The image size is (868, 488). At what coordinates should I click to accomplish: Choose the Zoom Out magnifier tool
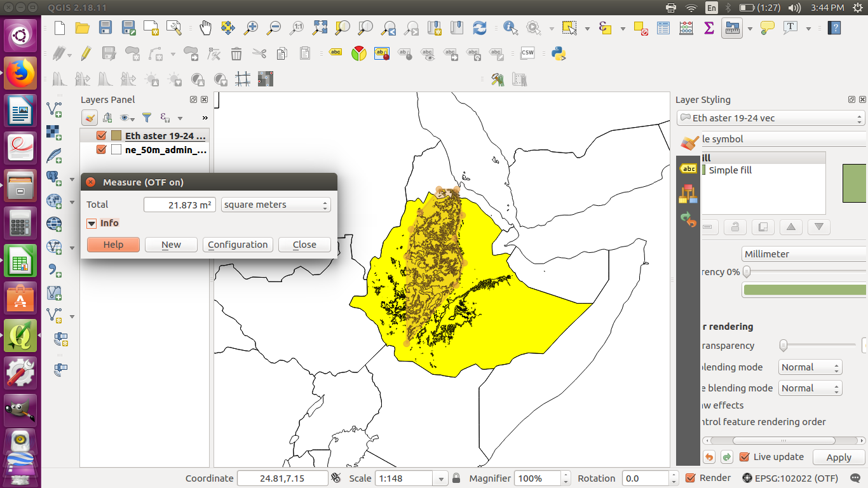pyautogui.click(x=274, y=28)
